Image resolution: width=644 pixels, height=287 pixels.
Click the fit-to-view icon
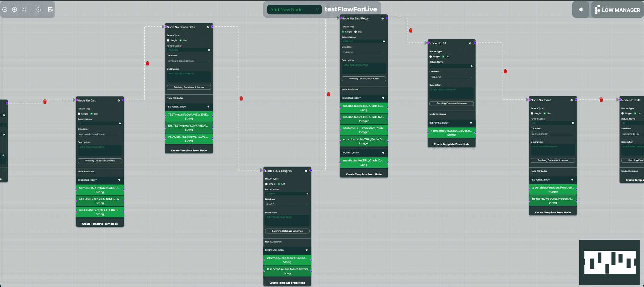24,9
